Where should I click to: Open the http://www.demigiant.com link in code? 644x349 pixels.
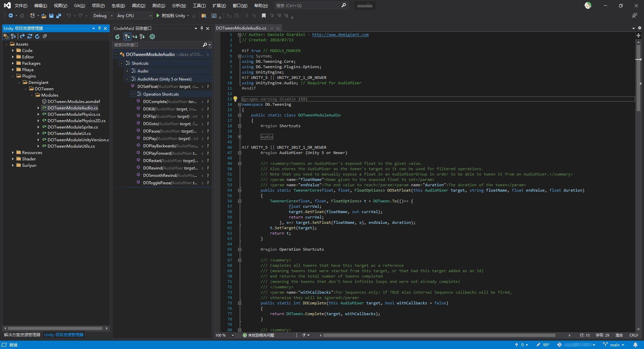[x=340, y=35]
